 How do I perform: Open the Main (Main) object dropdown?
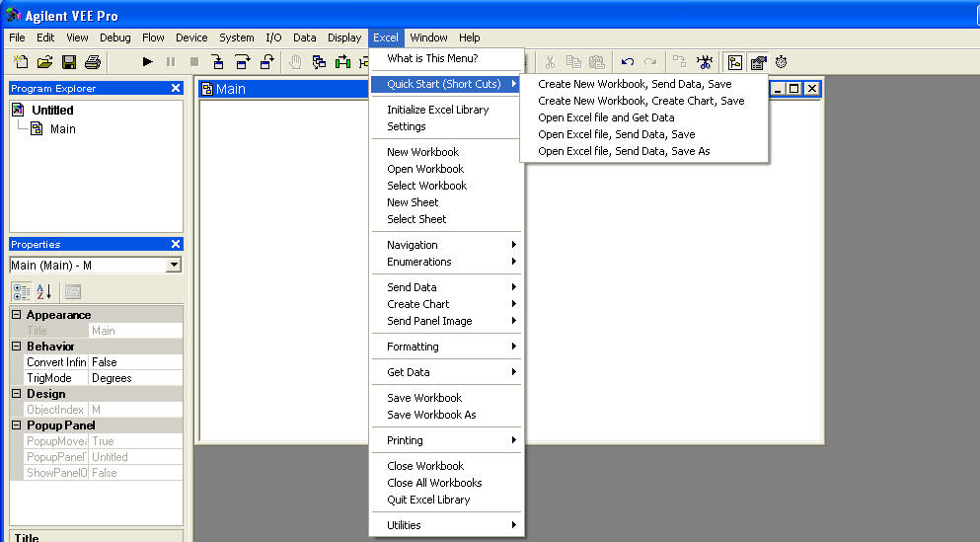174,265
